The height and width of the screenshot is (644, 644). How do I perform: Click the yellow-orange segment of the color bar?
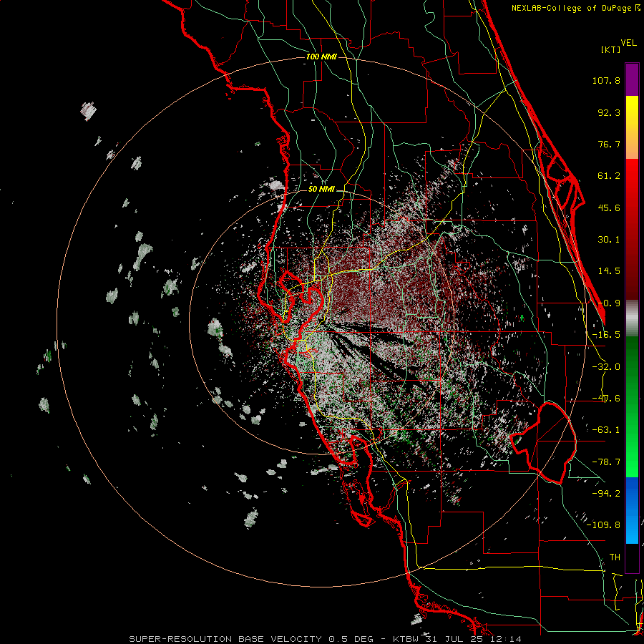click(632, 127)
